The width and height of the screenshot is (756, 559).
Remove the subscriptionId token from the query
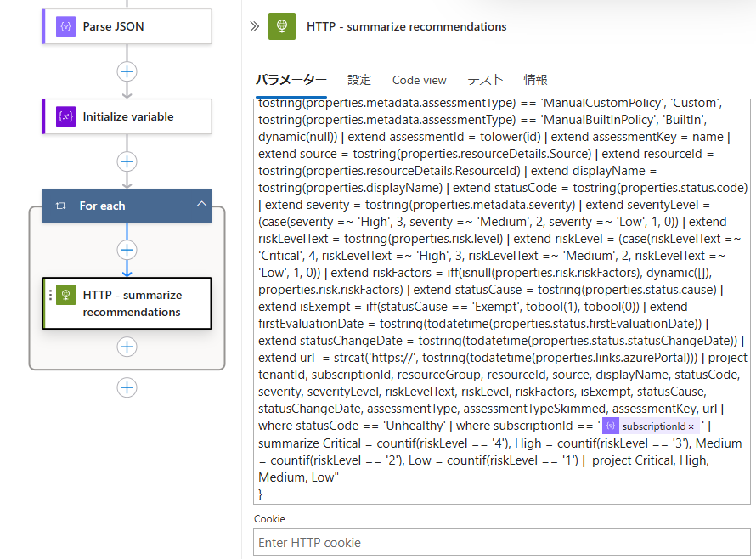click(x=691, y=426)
